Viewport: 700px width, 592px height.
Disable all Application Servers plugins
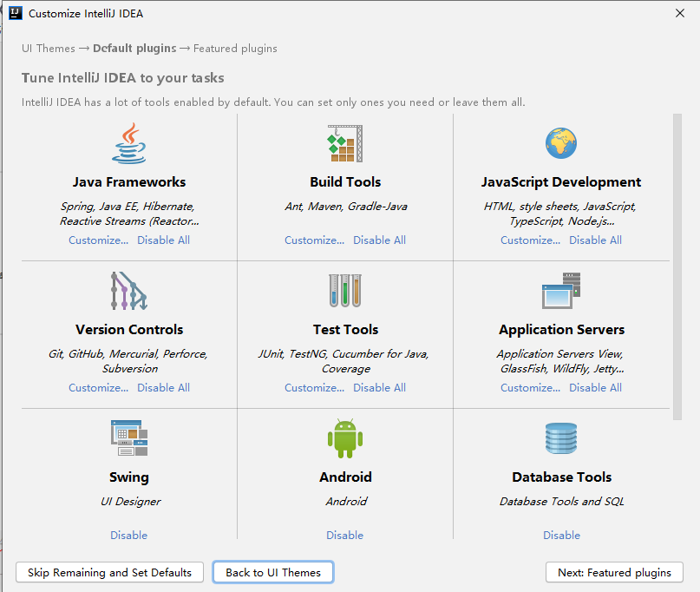(x=596, y=388)
